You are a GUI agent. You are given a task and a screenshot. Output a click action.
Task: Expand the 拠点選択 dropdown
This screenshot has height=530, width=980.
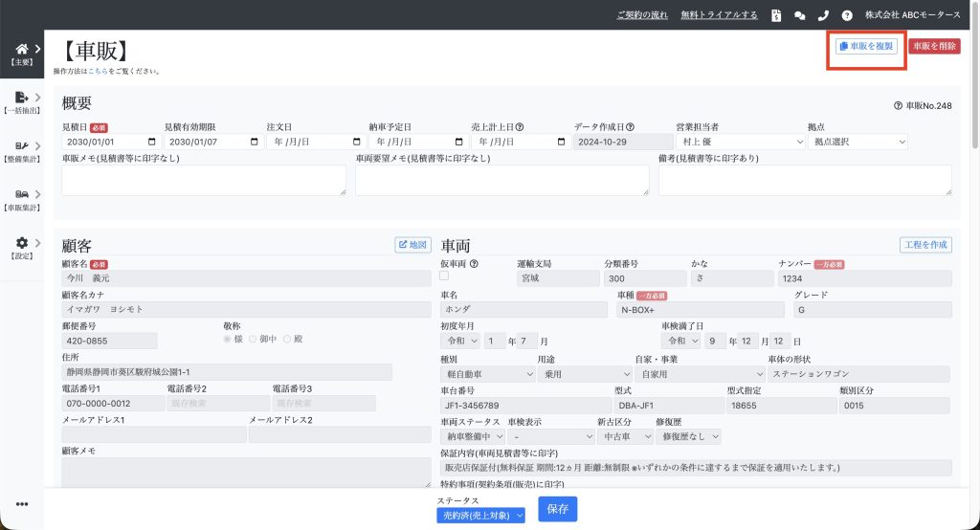(x=857, y=142)
